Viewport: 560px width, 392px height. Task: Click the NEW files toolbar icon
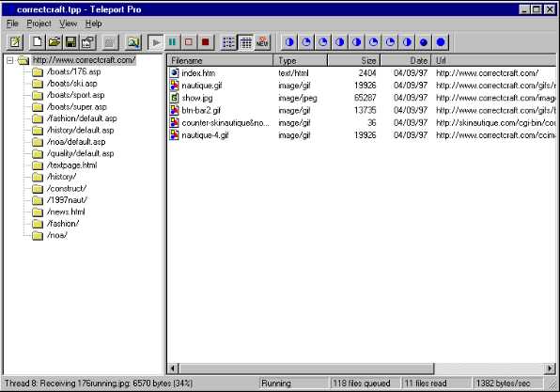(x=262, y=42)
